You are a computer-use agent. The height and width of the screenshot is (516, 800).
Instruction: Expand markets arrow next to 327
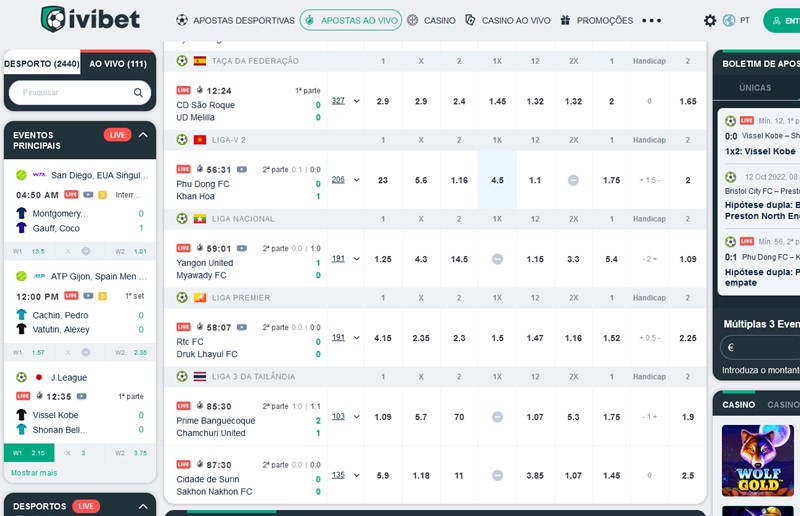[357, 101]
